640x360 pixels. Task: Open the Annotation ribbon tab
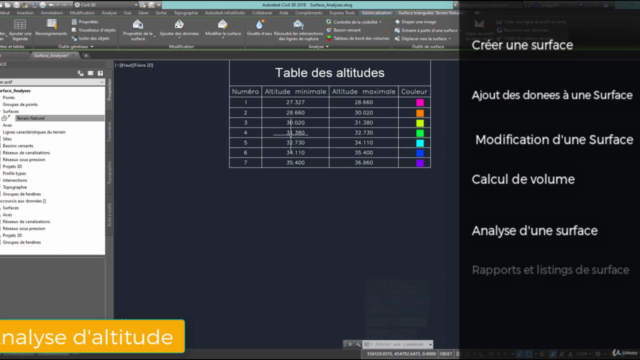pyautogui.click(x=51, y=13)
